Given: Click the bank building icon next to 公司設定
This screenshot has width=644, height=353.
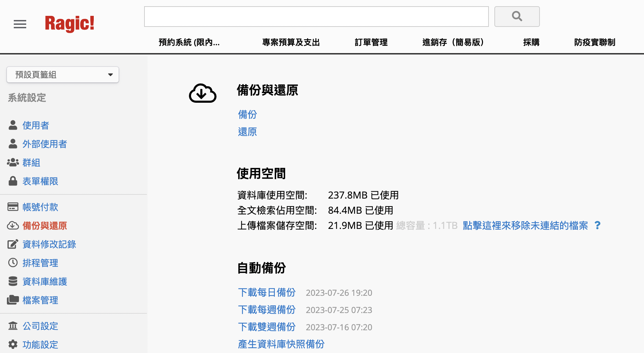Looking at the screenshot, I should pyautogui.click(x=13, y=326).
